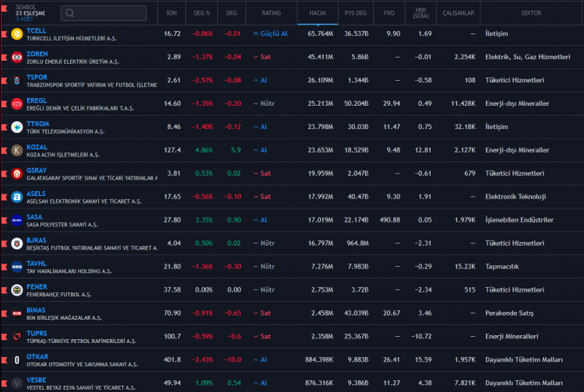
Task: Click the 'Sat' rating in ZOREN row
Action: [x=262, y=57]
